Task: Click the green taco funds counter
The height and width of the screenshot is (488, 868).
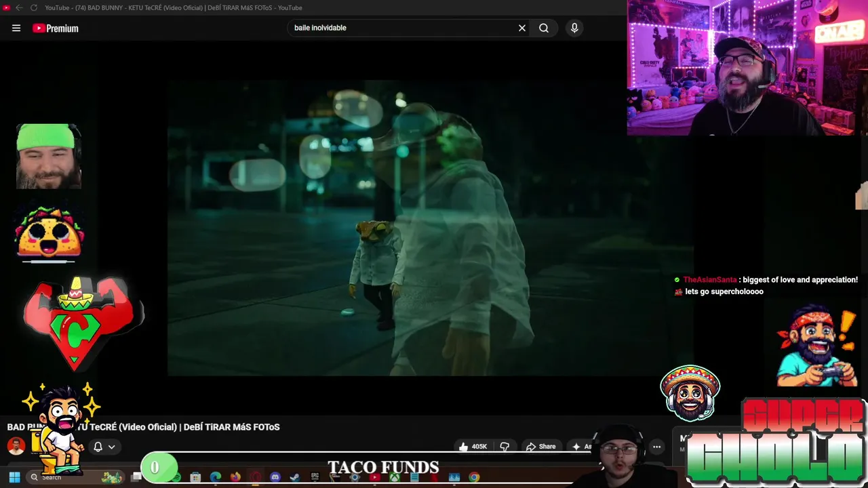Action: click(x=158, y=468)
